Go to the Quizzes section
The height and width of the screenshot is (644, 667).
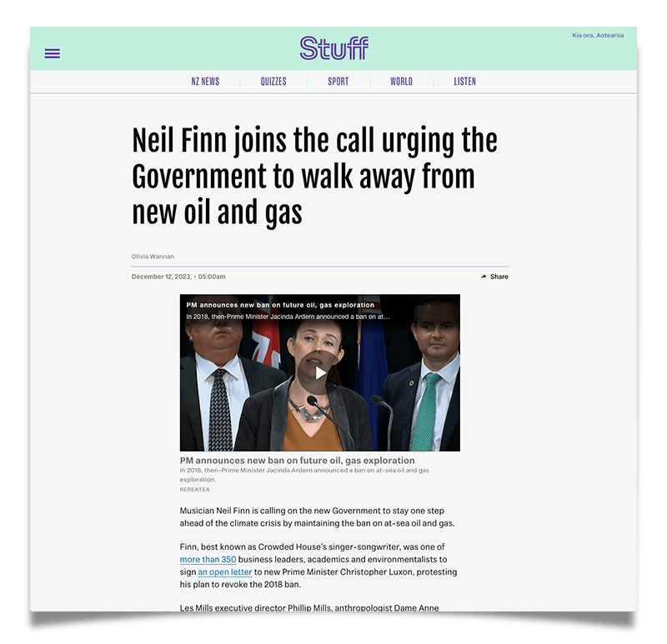pyautogui.click(x=273, y=81)
